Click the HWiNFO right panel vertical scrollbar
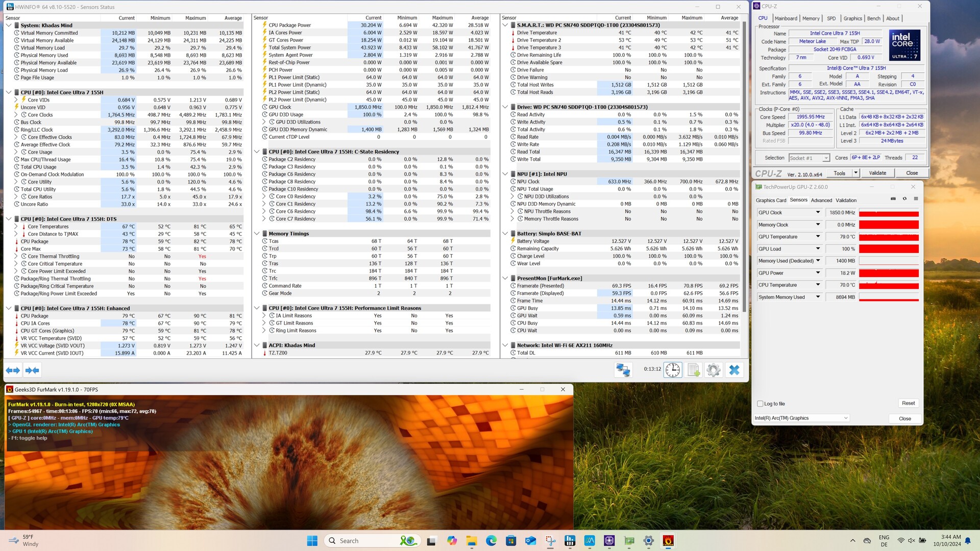 coord(744,166)
